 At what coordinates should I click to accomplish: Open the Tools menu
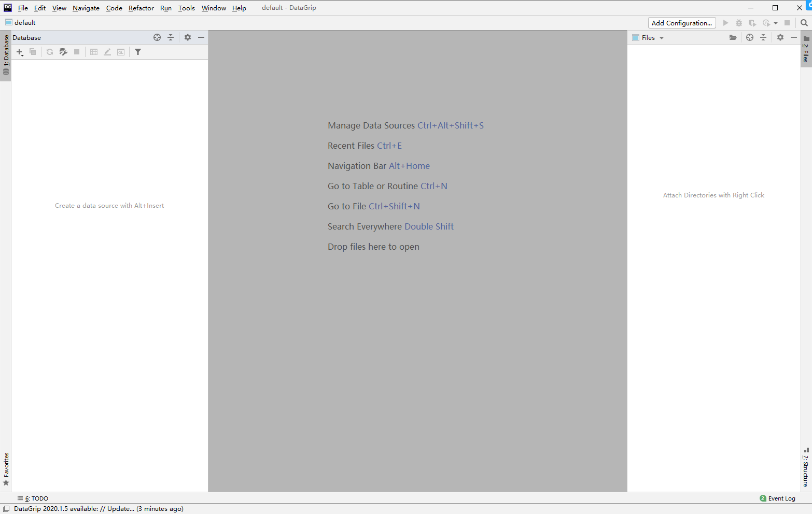pos(187,8)
